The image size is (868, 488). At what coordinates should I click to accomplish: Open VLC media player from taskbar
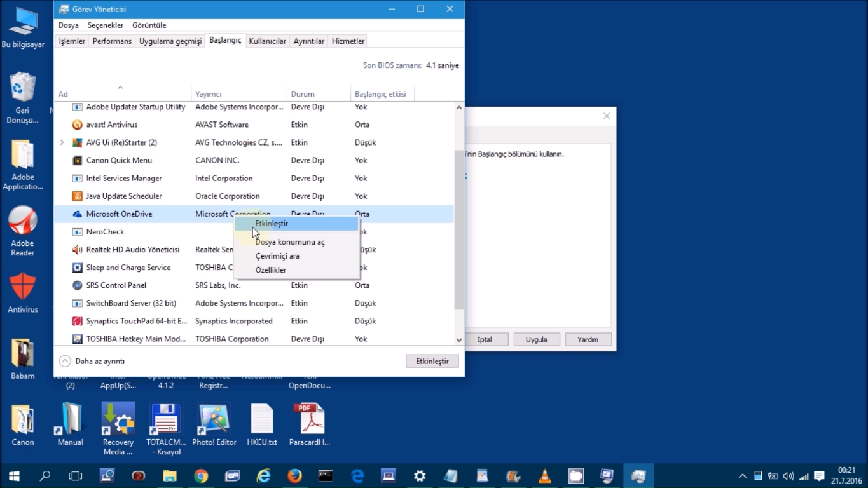[544, 475]
